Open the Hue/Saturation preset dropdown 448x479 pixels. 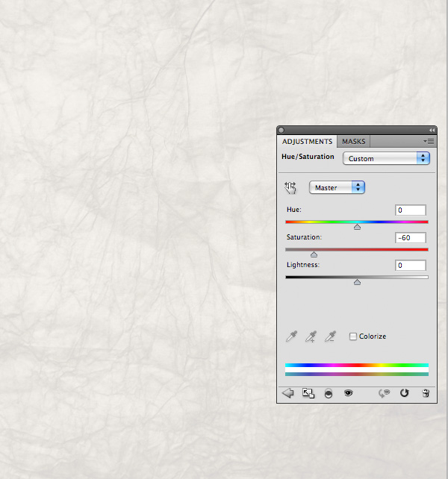click(x=386, y=158)
